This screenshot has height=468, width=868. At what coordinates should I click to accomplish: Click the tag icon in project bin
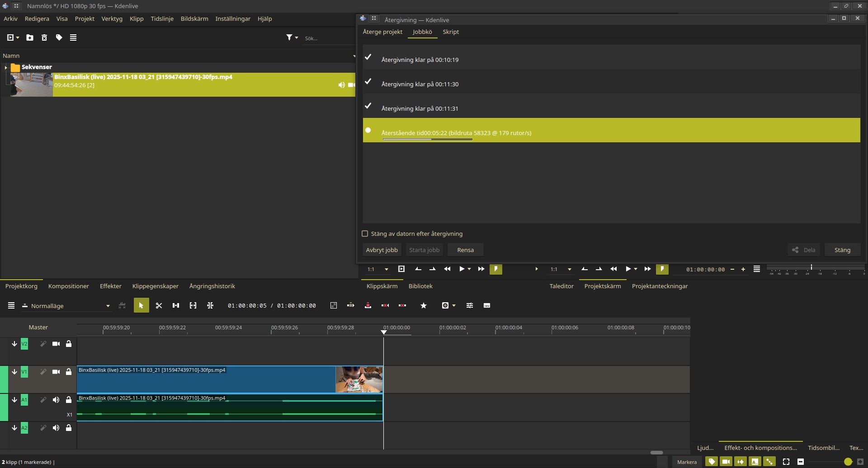59,37
